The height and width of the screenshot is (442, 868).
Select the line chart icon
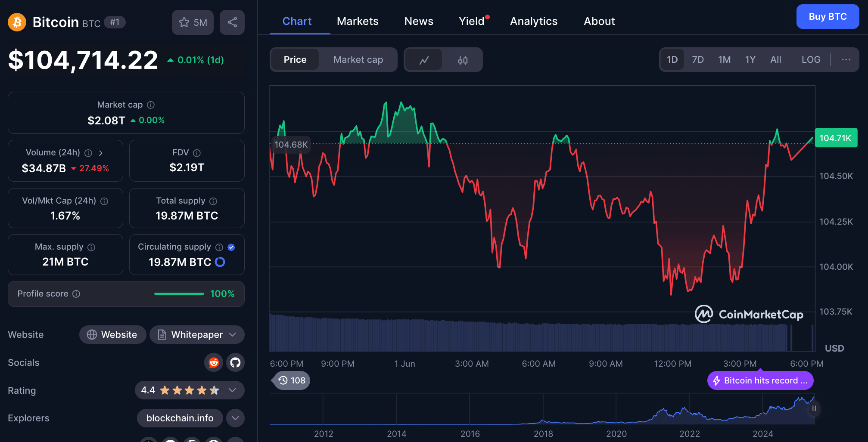click(424, 60)
